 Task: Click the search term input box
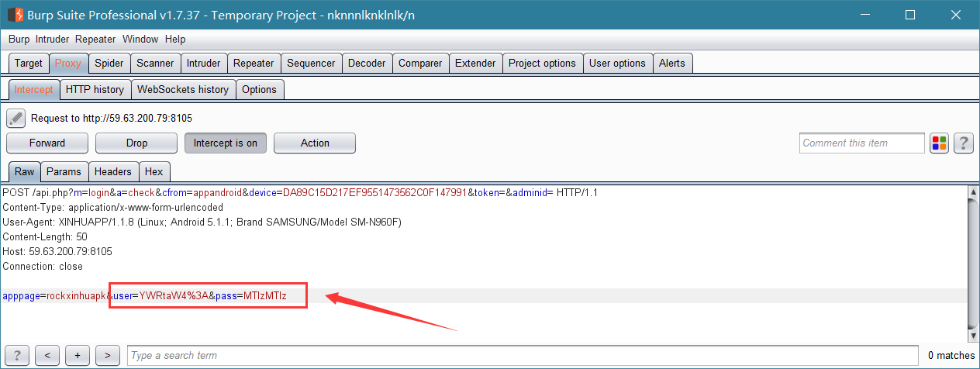click(x=523, y=355)
